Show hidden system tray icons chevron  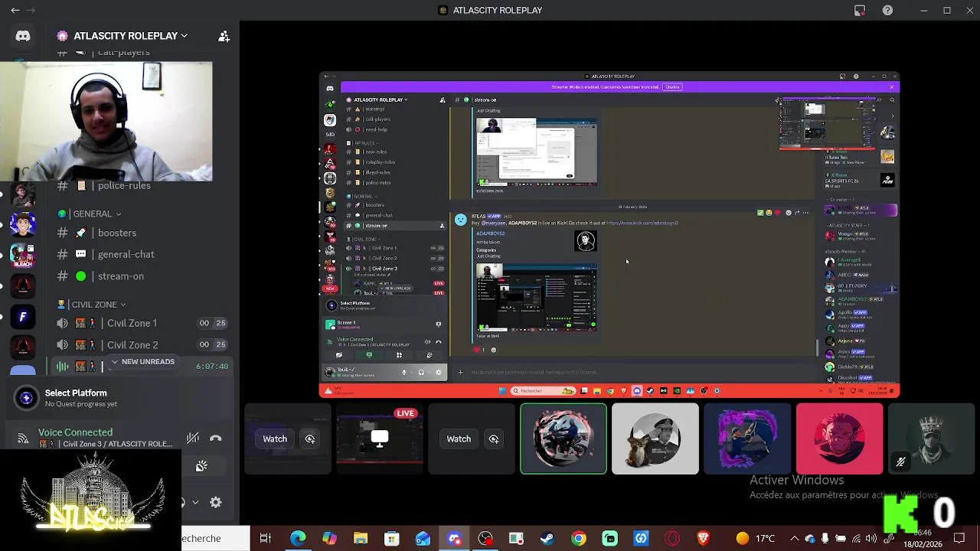[x=794, y=539]
